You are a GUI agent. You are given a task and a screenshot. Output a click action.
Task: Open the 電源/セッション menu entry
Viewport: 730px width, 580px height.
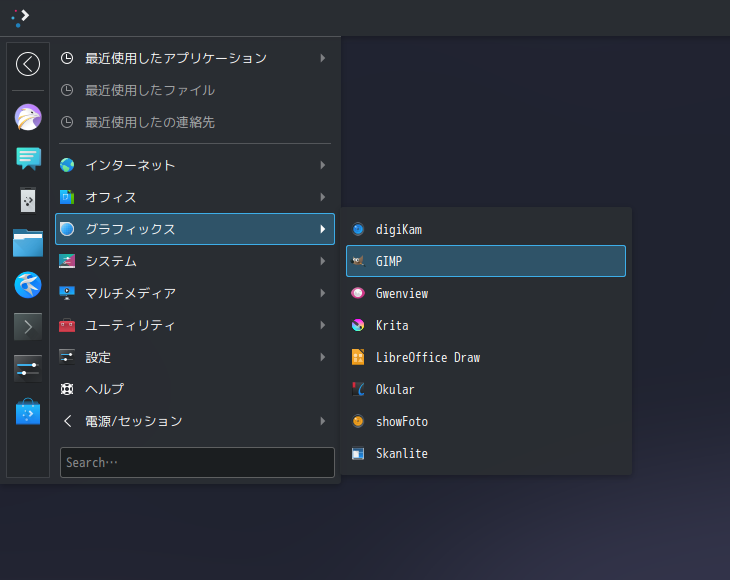[195, 421]
